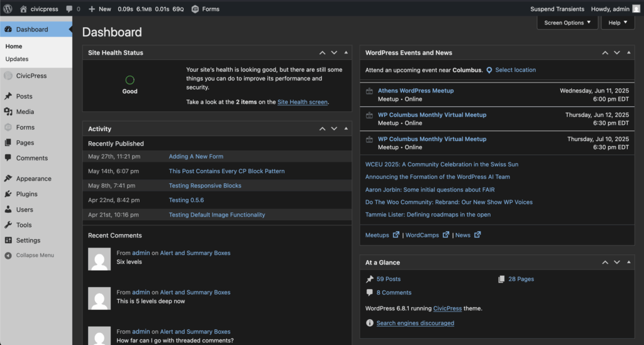Open Testing Responsive Blocks post
The height and width of the screenshot is (345, 644).
(x=205, y=186)
